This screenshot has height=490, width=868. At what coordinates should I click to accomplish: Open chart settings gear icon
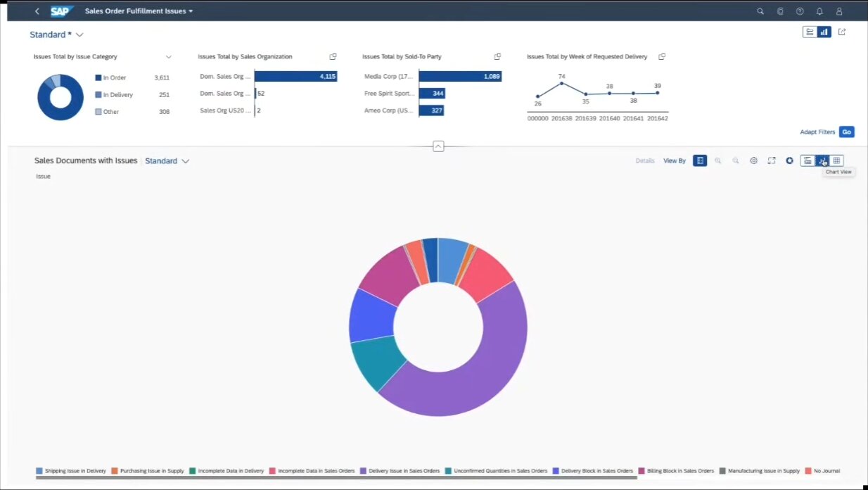[x=753, y=161]
